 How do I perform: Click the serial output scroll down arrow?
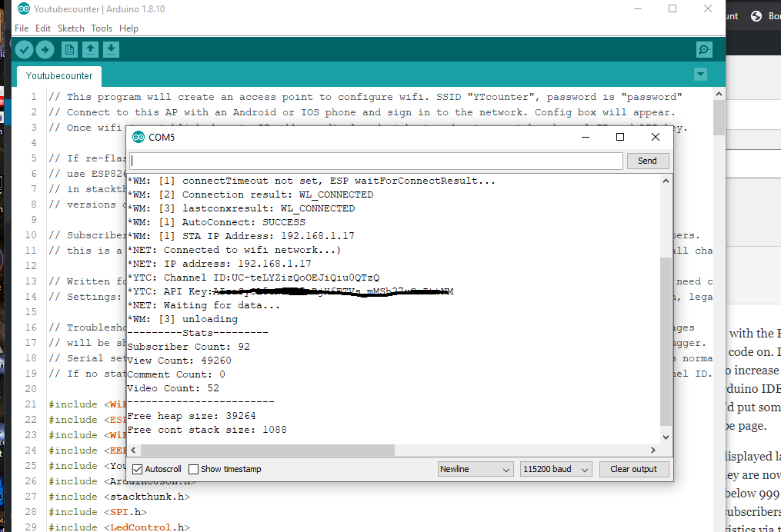point(666,437)
